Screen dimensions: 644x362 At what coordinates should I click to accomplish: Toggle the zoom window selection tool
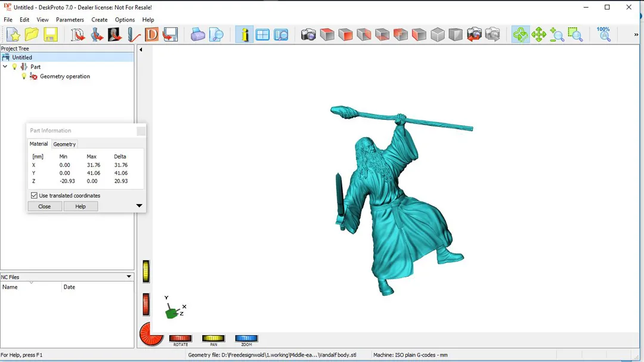click(575, 35)
